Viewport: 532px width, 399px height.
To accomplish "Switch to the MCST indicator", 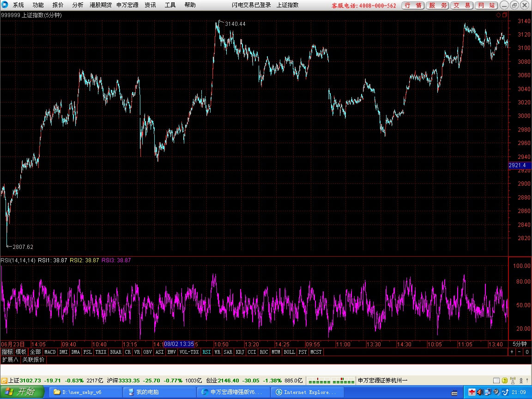I will point(316,352).
